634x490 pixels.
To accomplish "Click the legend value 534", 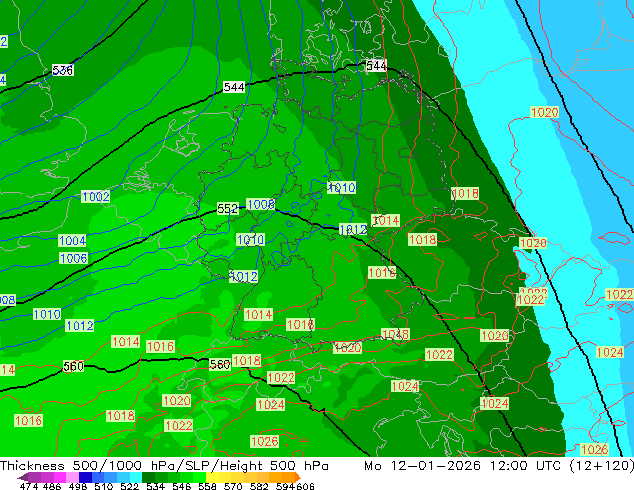I will [x=156, y=486].
